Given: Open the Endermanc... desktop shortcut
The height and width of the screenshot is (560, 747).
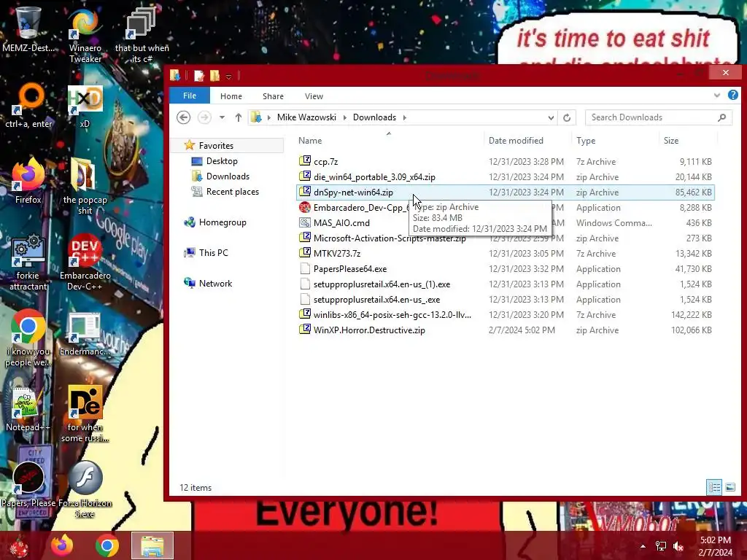Looking at the screenshot, I should coord(85,333).
